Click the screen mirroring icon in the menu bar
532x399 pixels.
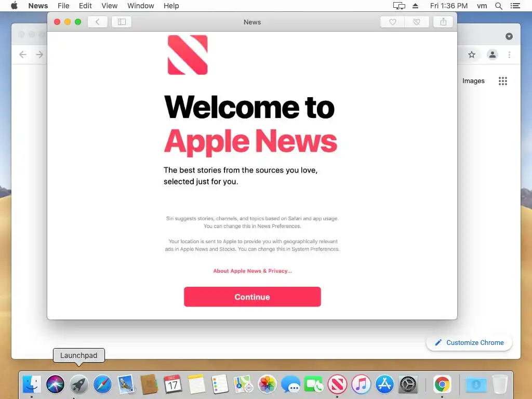(399, 6)
